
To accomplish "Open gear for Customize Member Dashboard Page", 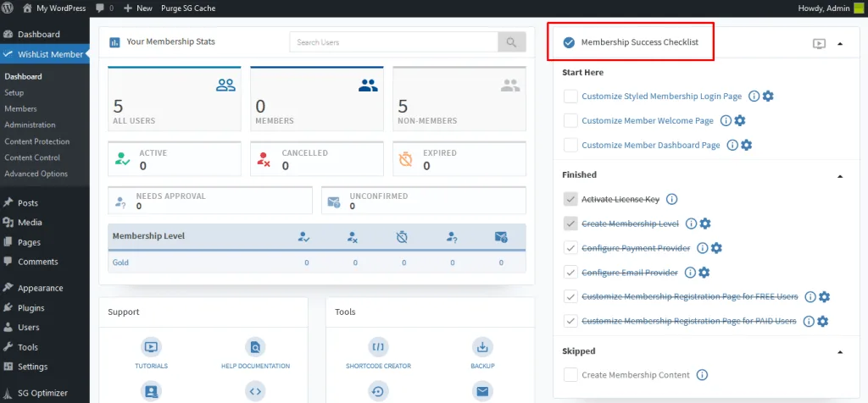I will 747,145.
